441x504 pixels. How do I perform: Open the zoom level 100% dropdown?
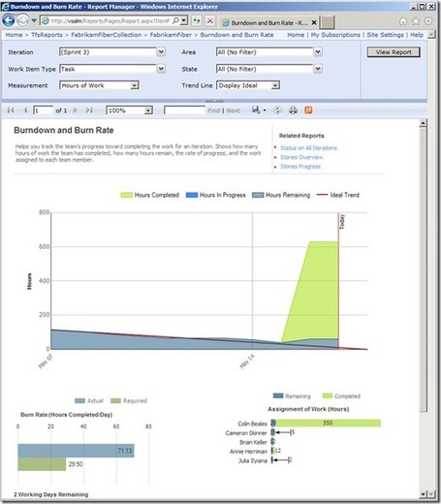tap(148, 110)
